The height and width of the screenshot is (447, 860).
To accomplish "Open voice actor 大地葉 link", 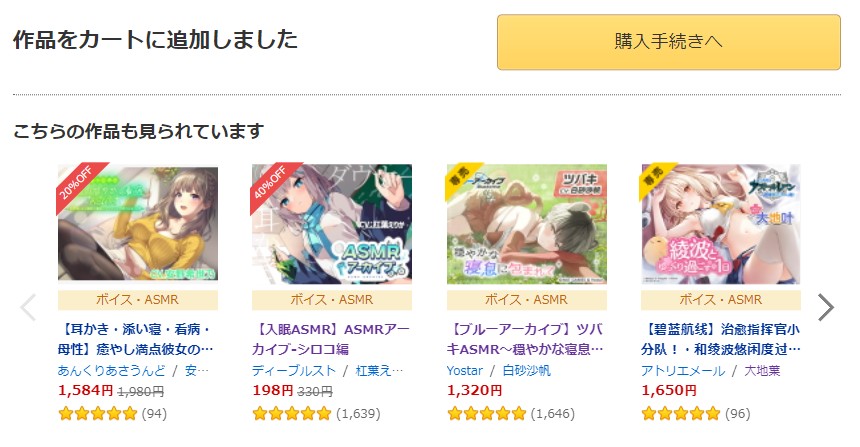I will pyautogui.click(x=763, y=371).
